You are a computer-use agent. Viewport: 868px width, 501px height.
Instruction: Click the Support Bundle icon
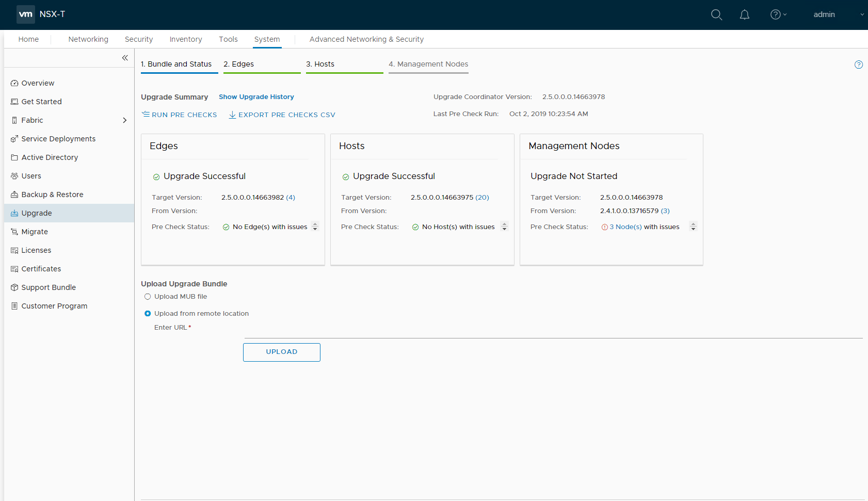pyautogui.click(x=14, y=287)
